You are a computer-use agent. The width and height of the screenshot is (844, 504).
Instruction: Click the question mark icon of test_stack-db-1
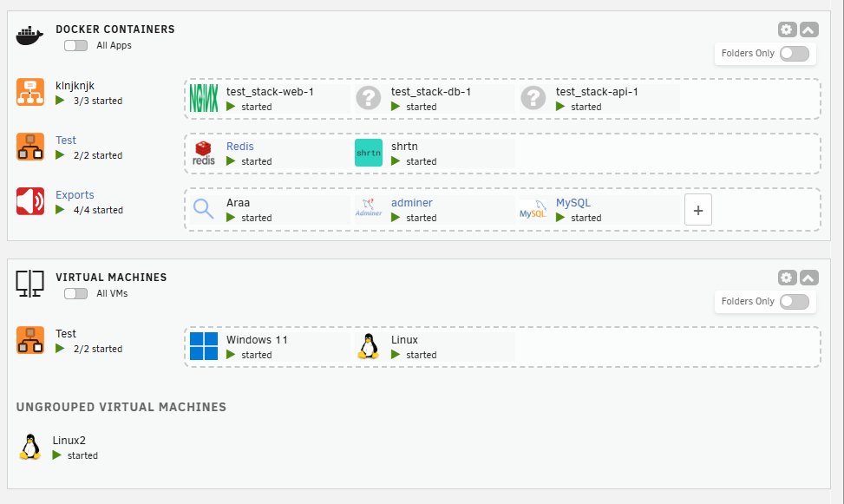tap(369, 99)
